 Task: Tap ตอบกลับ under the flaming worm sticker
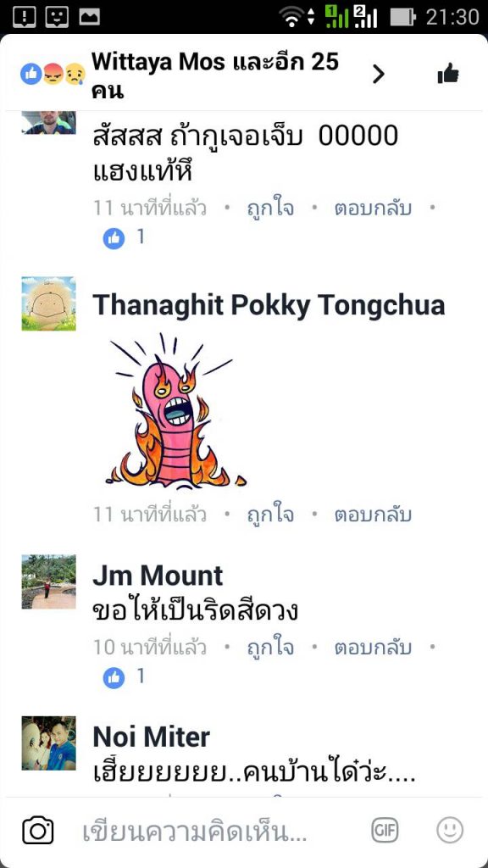pyautogui.click(x=373, y=515)
